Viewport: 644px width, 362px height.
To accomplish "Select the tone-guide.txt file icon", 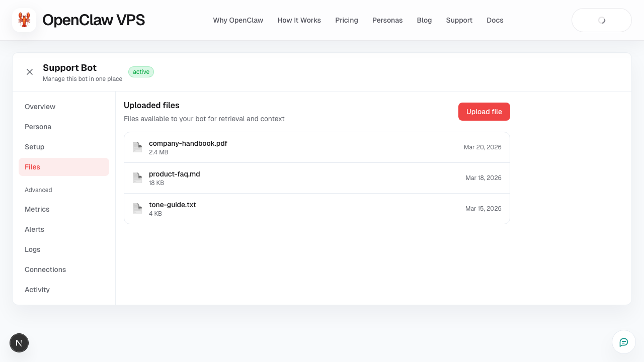I will pos(137,208).
